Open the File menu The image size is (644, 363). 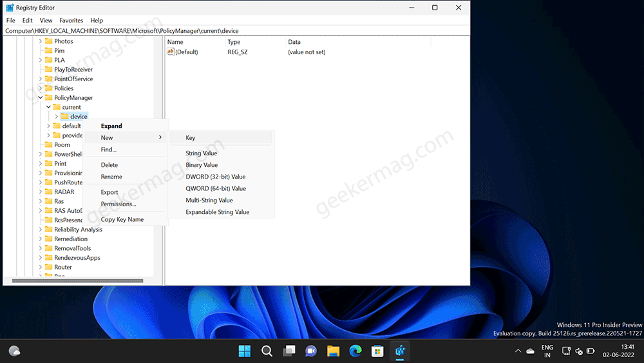[11, 20]
